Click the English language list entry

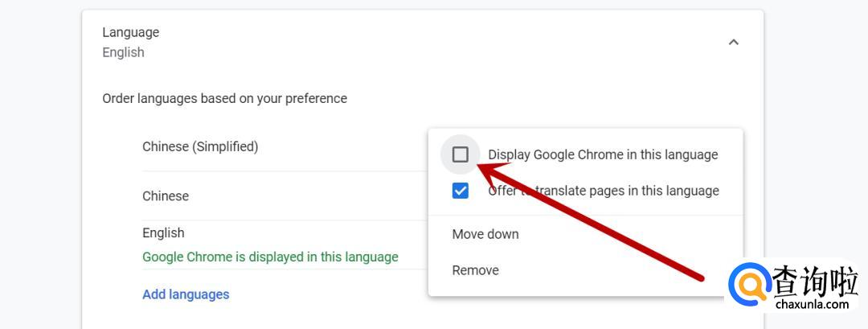pos(163,232)
